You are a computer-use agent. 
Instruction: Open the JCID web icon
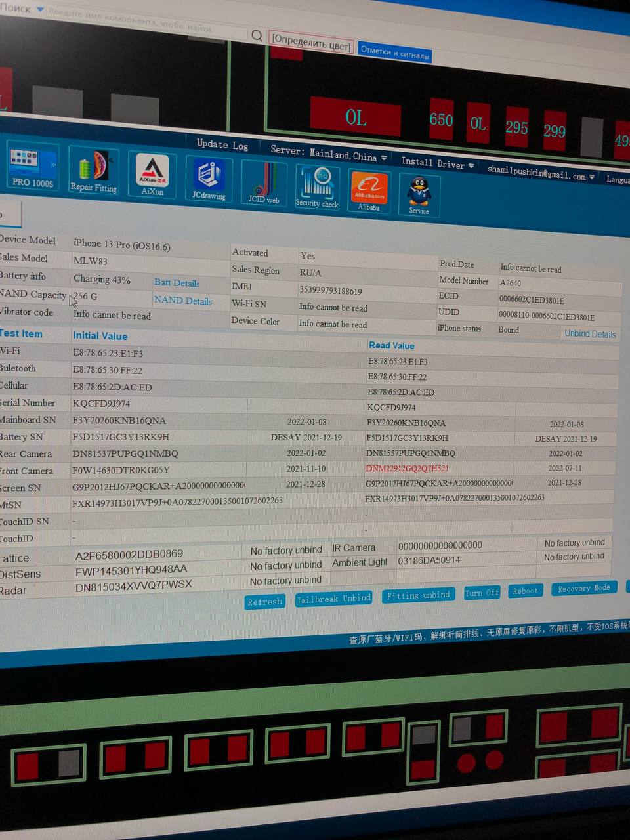(264, 182)
